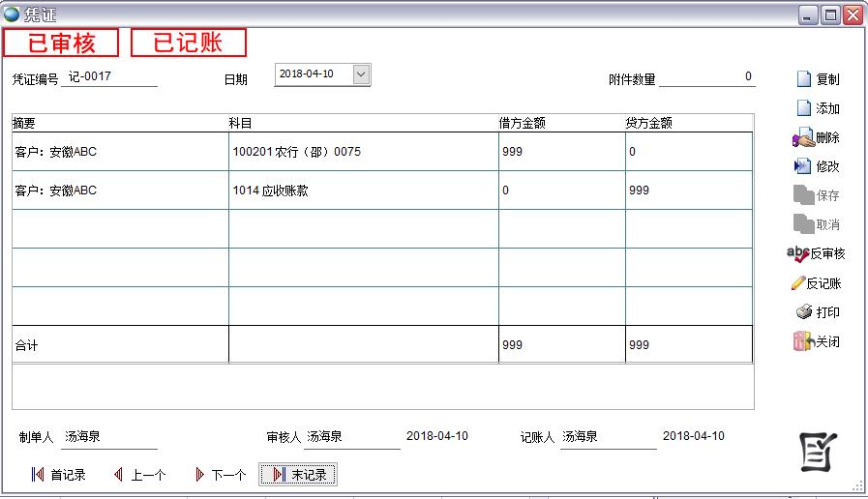Click the 附件数量 attachment count field
Image resolution: width=868 pixels, height=499 pixels.
pos(706,77)
